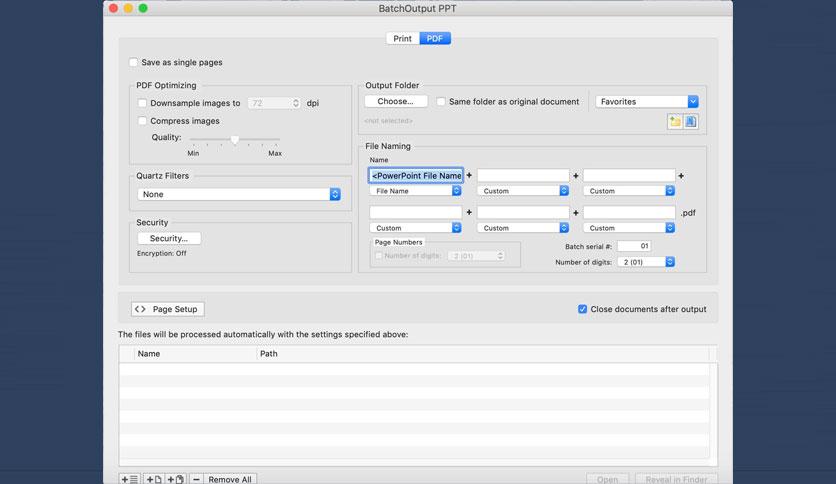The height and width of the screenshot is (484, 836).
Task: Remove selected file using the minus button
Action: pyautogui.click(x=196, y=479)
